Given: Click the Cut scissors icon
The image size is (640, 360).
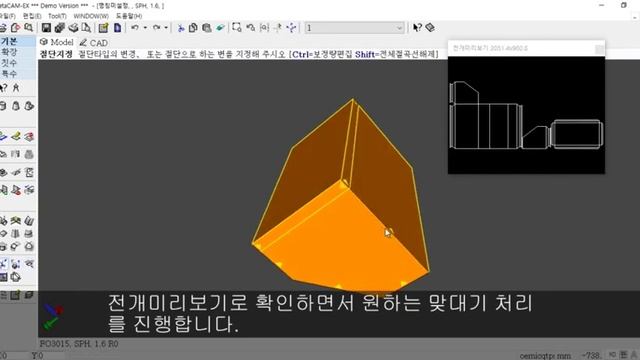Looking at the screenshot, I should [180, 28].
